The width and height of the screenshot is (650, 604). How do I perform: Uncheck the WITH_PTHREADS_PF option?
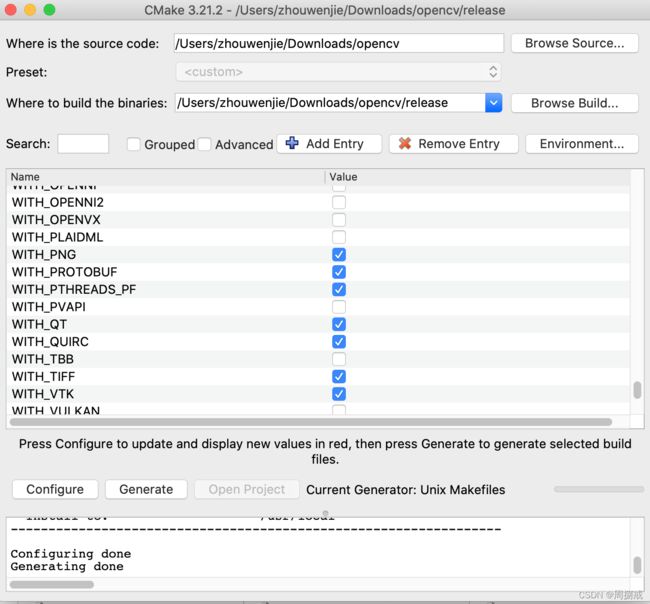(x=339, y=289)
